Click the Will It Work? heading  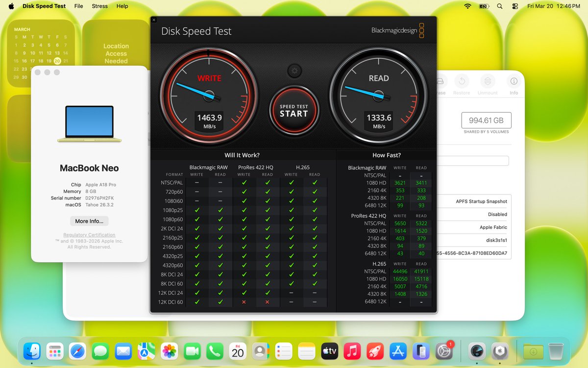[x=242, y=155]
